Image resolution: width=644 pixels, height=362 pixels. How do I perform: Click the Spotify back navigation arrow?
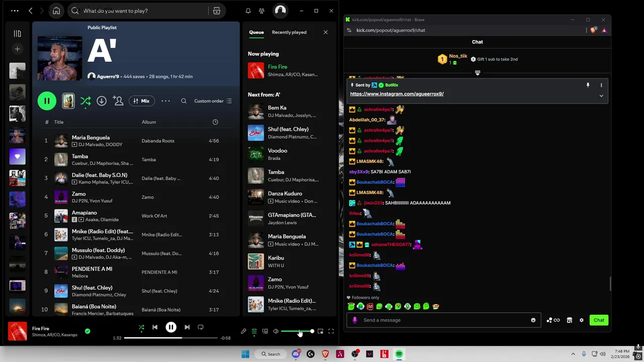pyautogui.click(x=31, y=11)
